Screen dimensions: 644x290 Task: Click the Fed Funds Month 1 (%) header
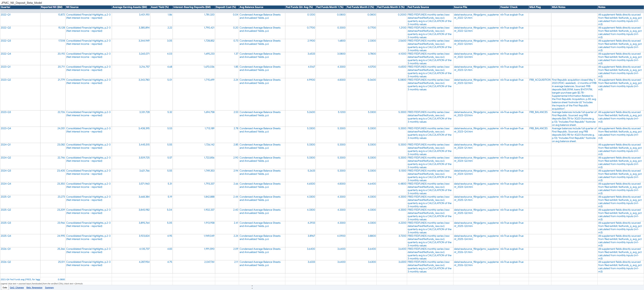[331, 7]
